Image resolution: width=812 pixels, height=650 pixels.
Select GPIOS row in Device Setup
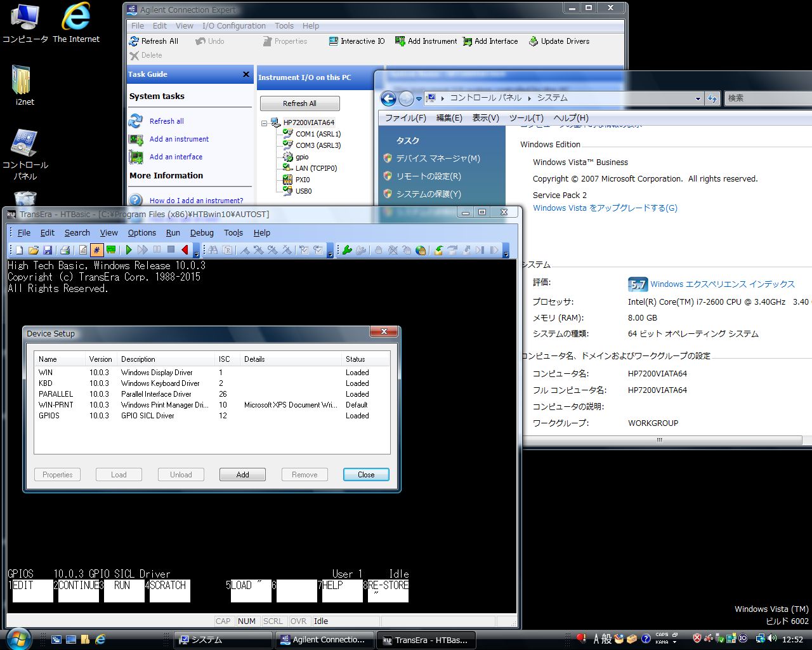pyautogui.click(x=211, y=416)
